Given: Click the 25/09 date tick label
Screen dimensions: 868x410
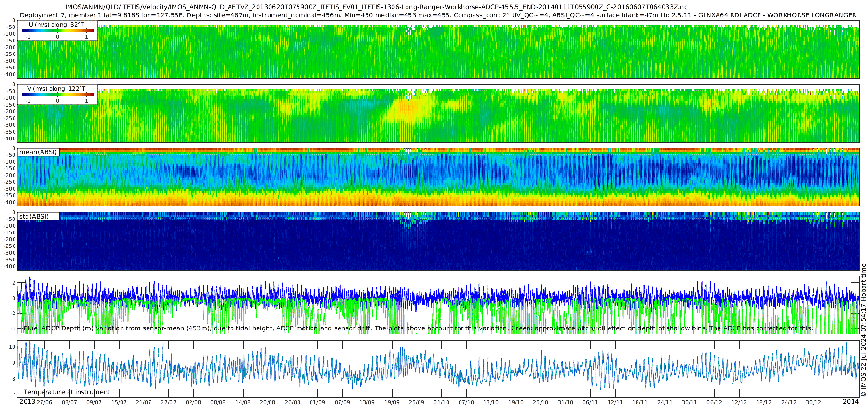Looking at the screenshot, I should (x=417, y=402).
